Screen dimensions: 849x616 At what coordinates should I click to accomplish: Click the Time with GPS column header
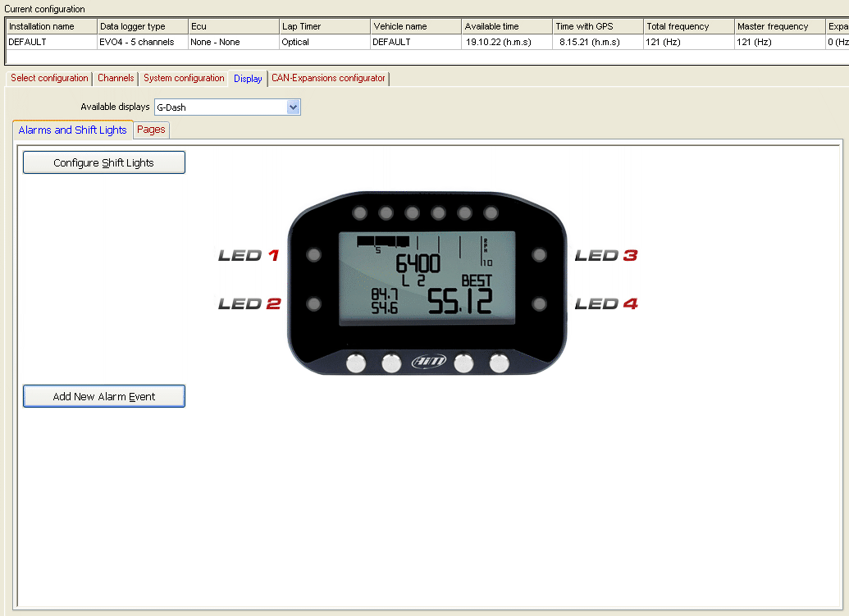click(598, 26)
